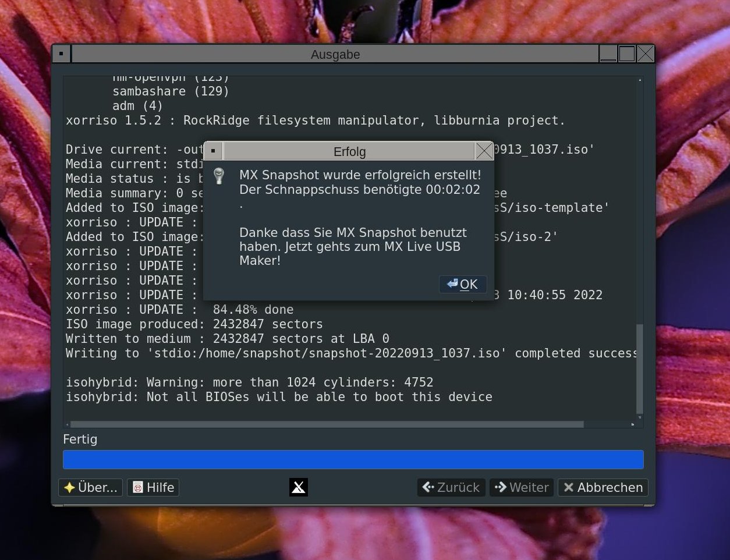Click the lightbulb info icon in the dialog

[x=219, y=176]
